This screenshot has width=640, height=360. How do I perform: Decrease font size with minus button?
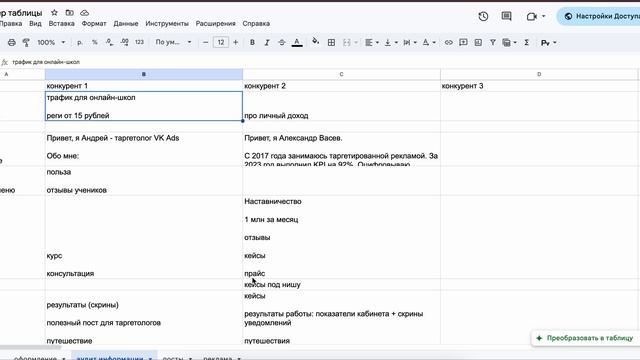coord(205,42)
